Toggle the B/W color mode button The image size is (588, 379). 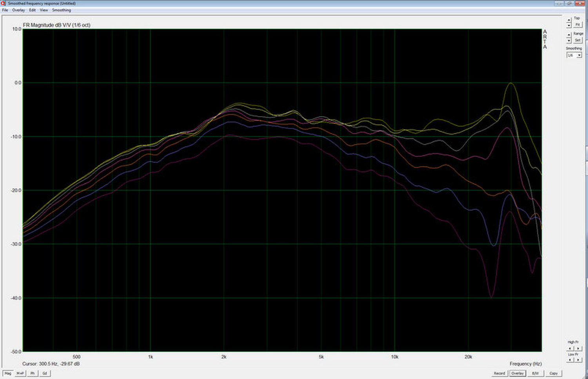tap(535, 373)
